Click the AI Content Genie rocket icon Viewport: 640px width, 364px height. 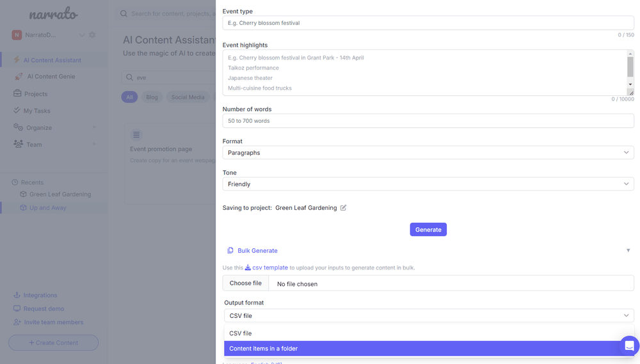tap(19, 76)
